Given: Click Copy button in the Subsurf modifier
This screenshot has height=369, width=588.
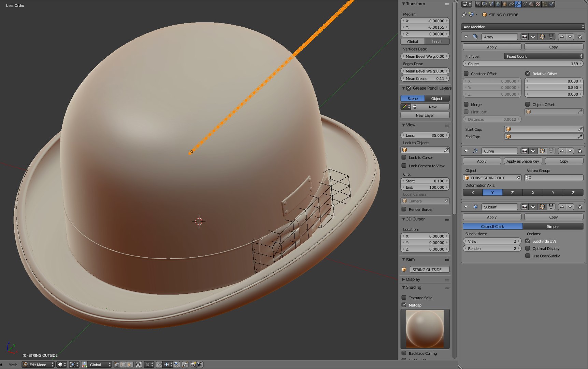Looking at the screenshot, I should pos(554,217).
